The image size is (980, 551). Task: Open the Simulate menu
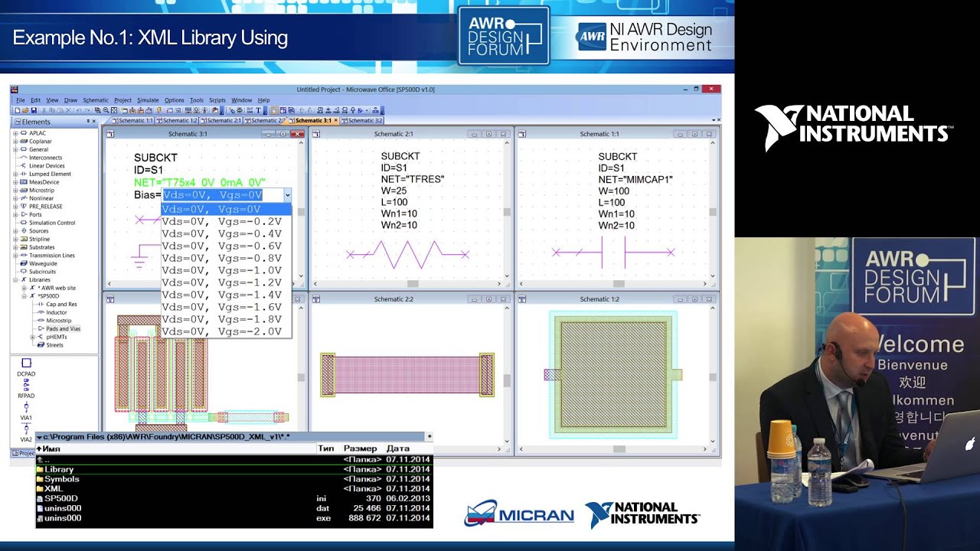[x=148, y=100]
